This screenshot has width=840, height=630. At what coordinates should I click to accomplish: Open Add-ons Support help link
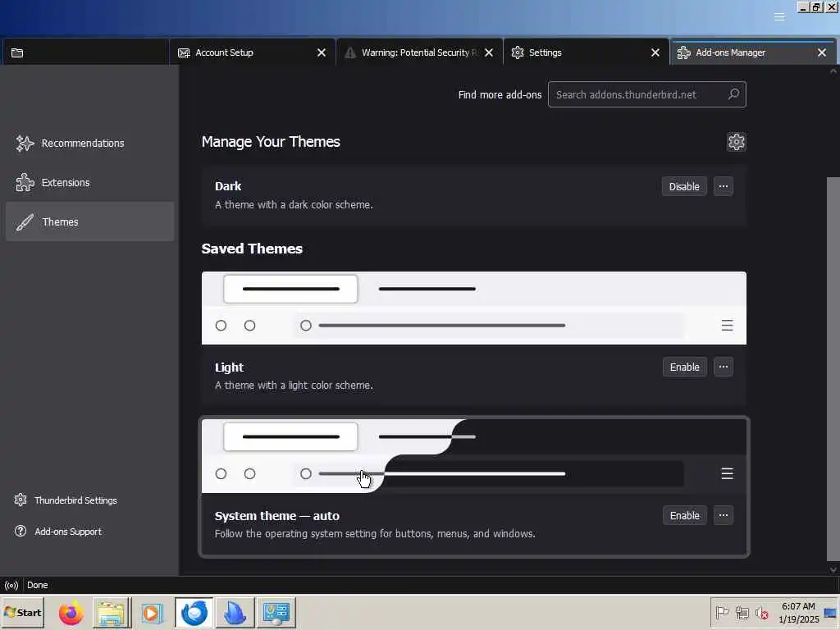[58, 532]
